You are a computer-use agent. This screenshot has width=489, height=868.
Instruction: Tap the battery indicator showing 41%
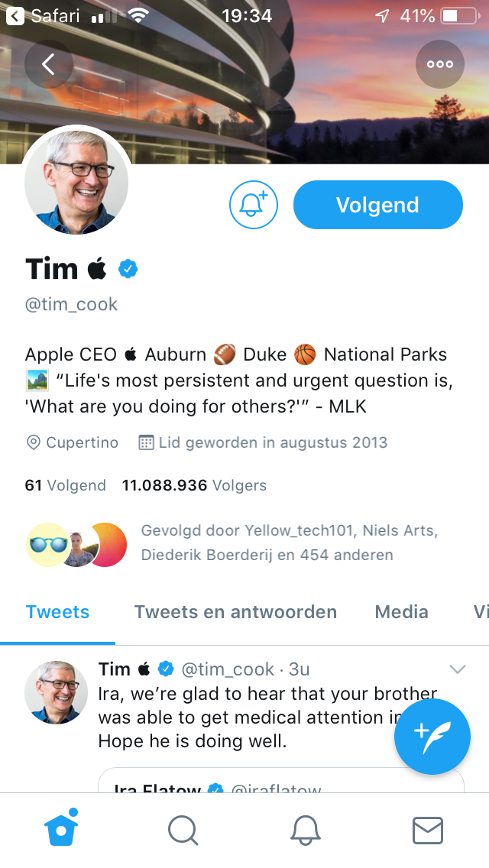pyautogui.click(x=457, y=15)
